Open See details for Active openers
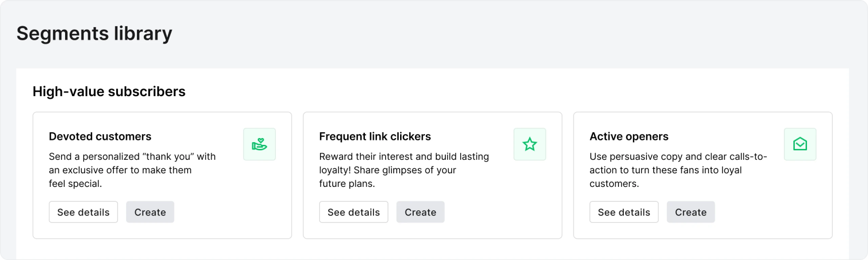Image resolution: width=868 pixels, height=260 pixels. [x=624, y=212]
